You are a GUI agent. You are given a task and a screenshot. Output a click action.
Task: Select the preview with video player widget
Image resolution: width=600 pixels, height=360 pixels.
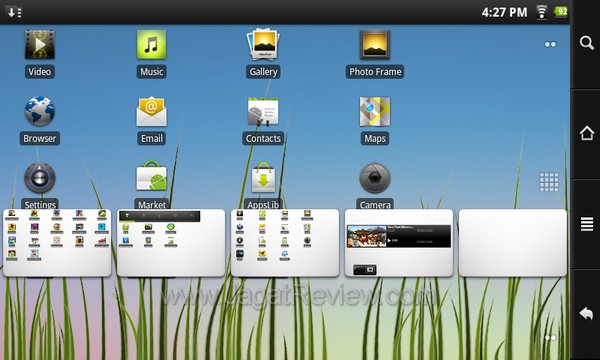coord(399,243)
